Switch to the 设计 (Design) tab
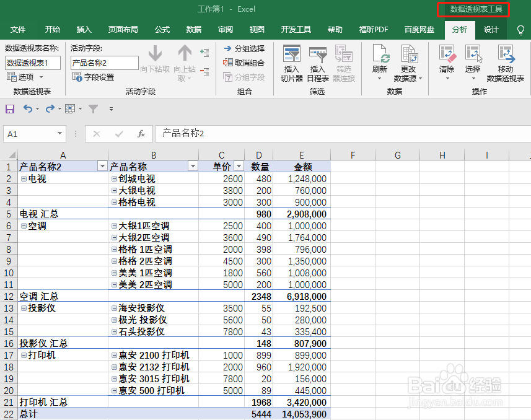The width and height of the screenshot is (531, 420). [x=491, y=30]
